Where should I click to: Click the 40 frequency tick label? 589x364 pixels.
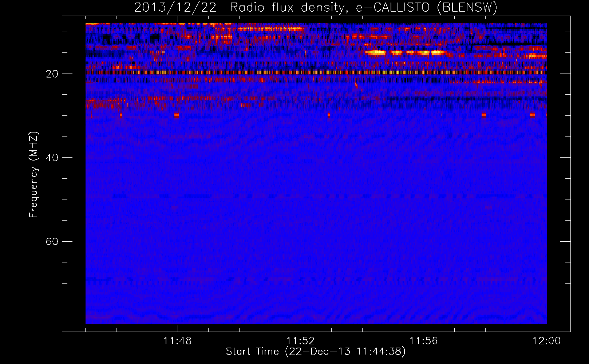(x=52, y=158)
